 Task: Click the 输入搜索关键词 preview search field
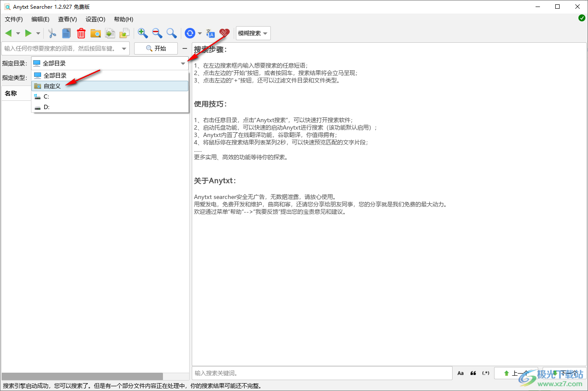click(322, 373)
